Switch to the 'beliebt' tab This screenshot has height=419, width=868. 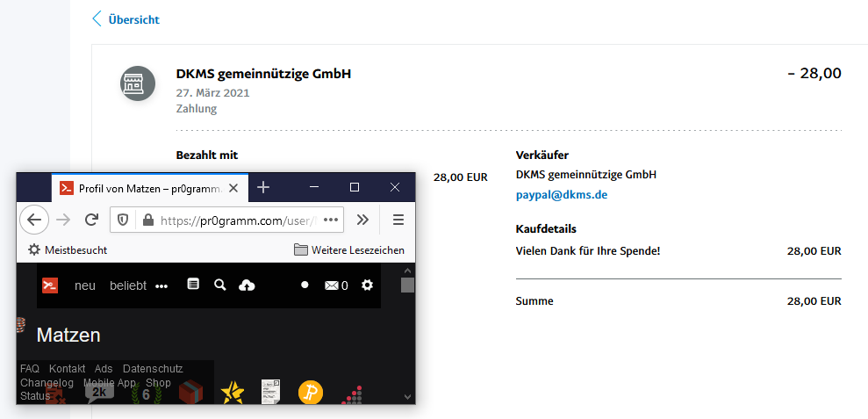[128, 285]
